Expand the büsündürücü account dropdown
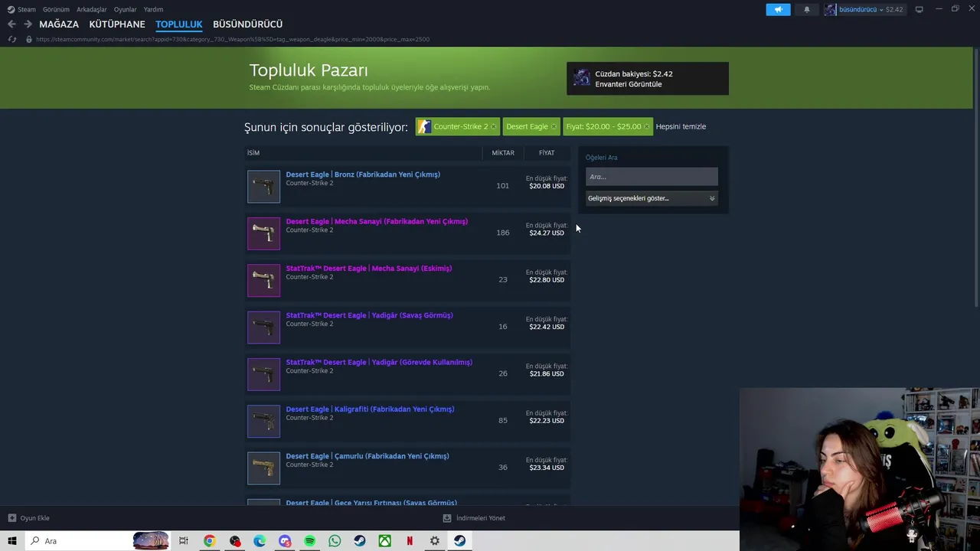The width and height of the screenshot is (980, 551). pos(880,9)
